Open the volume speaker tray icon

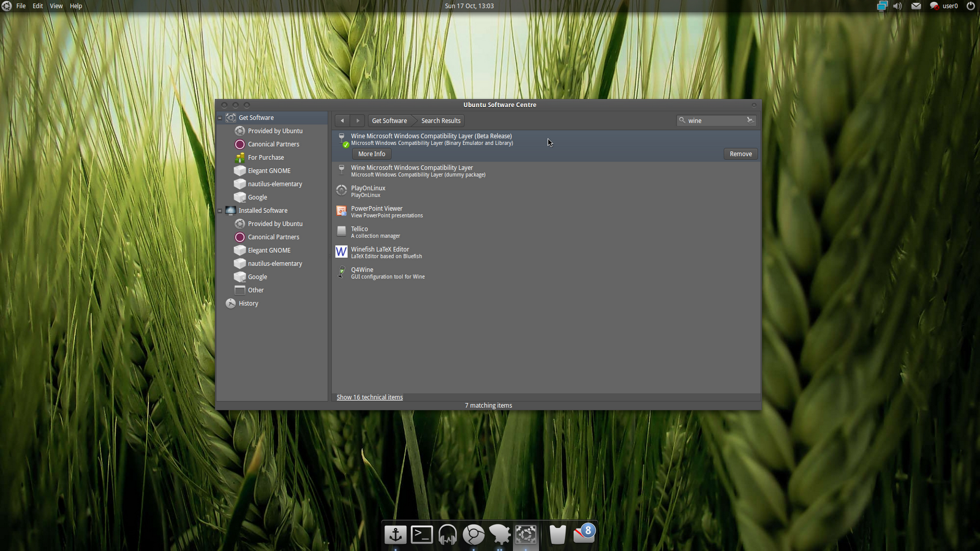click(898, 6)
